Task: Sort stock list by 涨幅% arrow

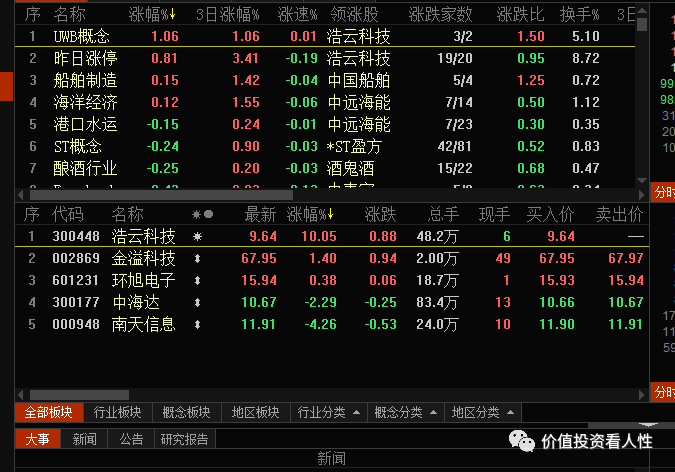Action: pyautogui.click(x=331, y=214)
